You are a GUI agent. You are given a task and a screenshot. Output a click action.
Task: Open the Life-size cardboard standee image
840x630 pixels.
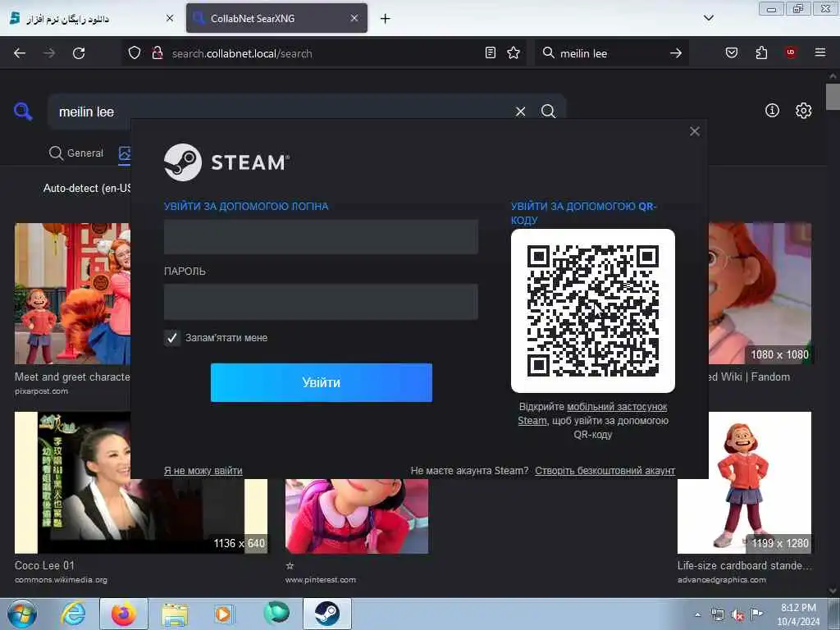(744, 482)
